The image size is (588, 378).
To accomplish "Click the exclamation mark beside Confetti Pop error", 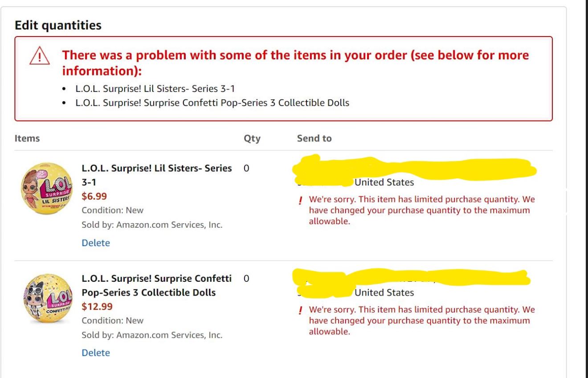I will [x=300, y=310].
